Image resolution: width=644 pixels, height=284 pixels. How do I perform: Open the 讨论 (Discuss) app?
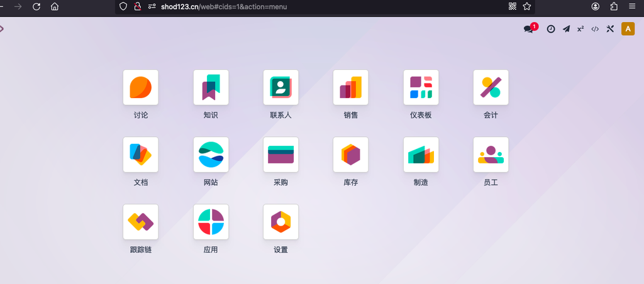pos(140,87)
